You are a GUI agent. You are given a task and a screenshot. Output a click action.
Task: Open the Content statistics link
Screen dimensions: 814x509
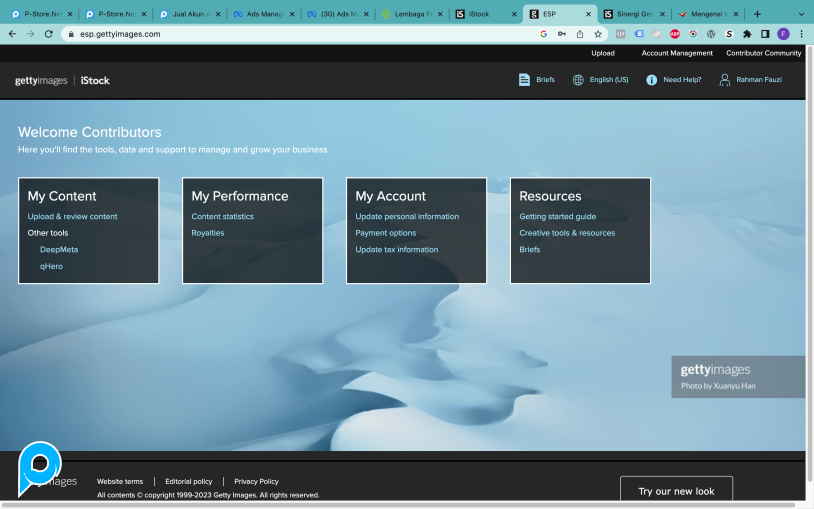(222, 216)
